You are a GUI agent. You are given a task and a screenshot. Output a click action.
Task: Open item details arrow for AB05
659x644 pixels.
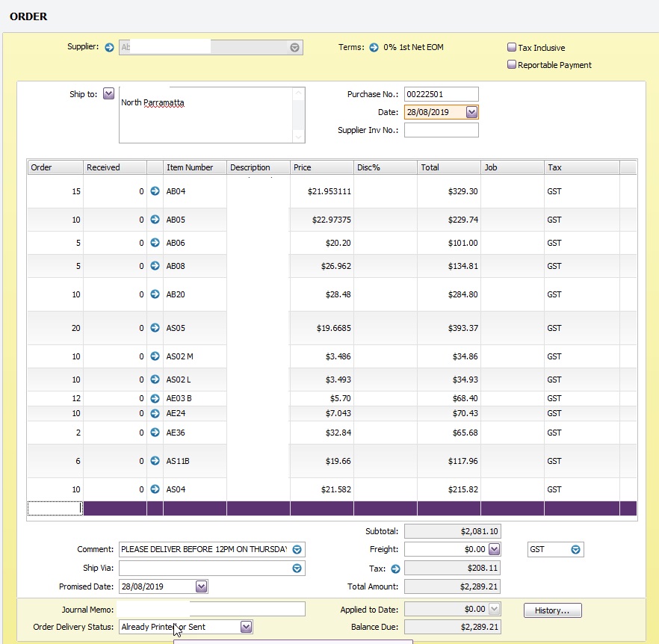(x=155, y=220)
